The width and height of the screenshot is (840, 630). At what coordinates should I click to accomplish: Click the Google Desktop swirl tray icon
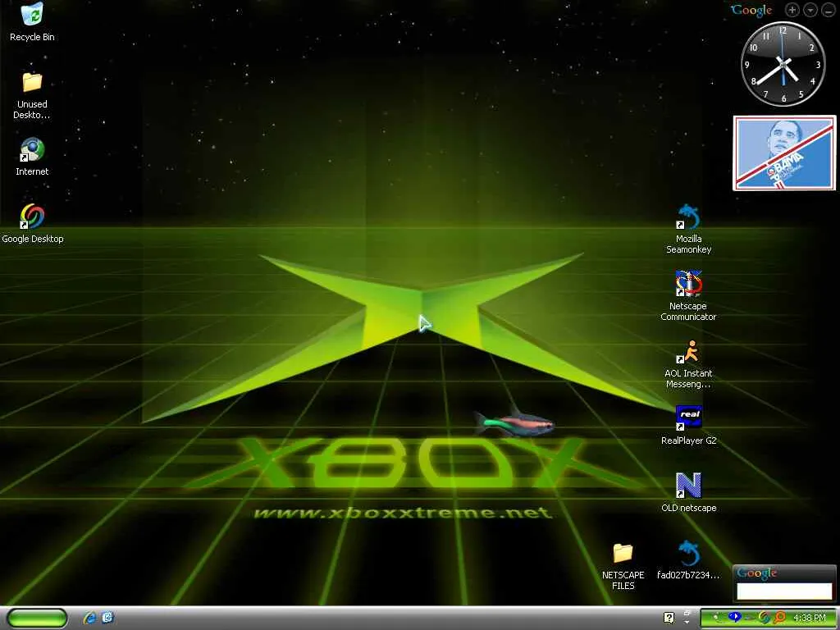tap(764, 618)
